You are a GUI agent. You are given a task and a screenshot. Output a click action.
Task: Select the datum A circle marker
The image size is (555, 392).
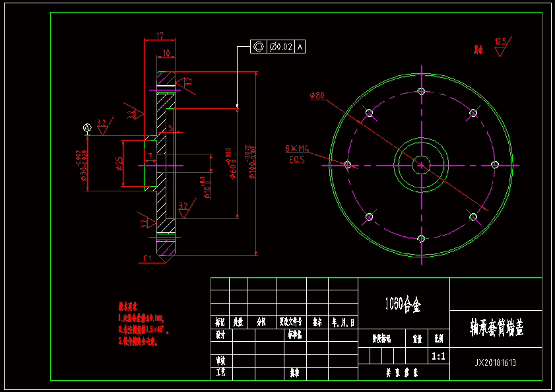click(x=86, y=127)
